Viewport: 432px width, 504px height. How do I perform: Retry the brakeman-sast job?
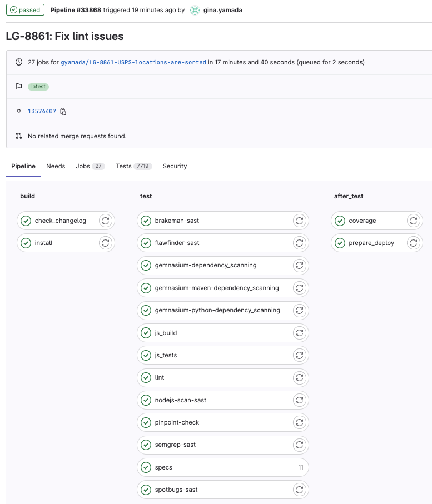pos(299,221)
